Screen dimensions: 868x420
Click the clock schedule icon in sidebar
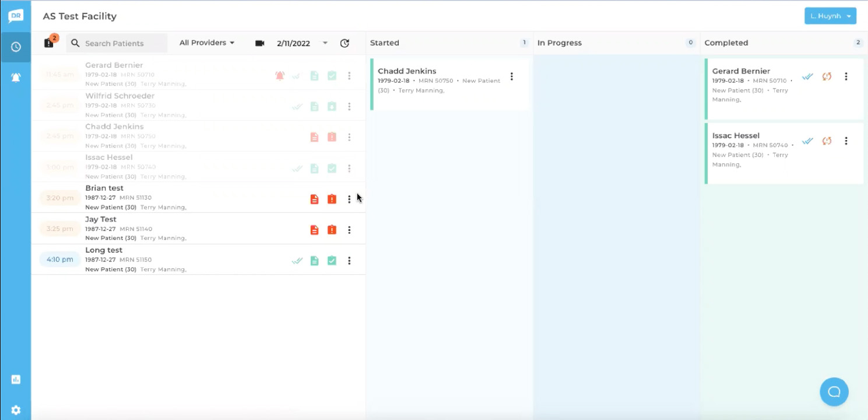16,47
